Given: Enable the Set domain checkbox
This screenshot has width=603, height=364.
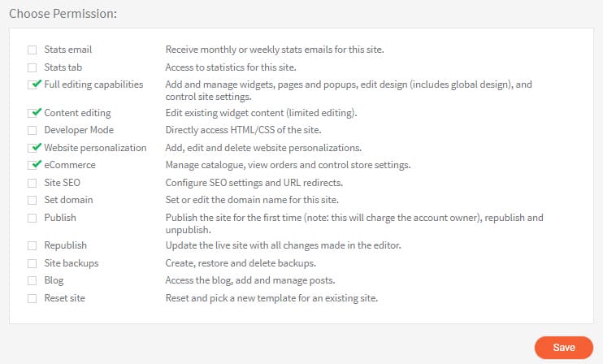Looking at the screenshot, I should pyautogui.click(x=33, y=200).
